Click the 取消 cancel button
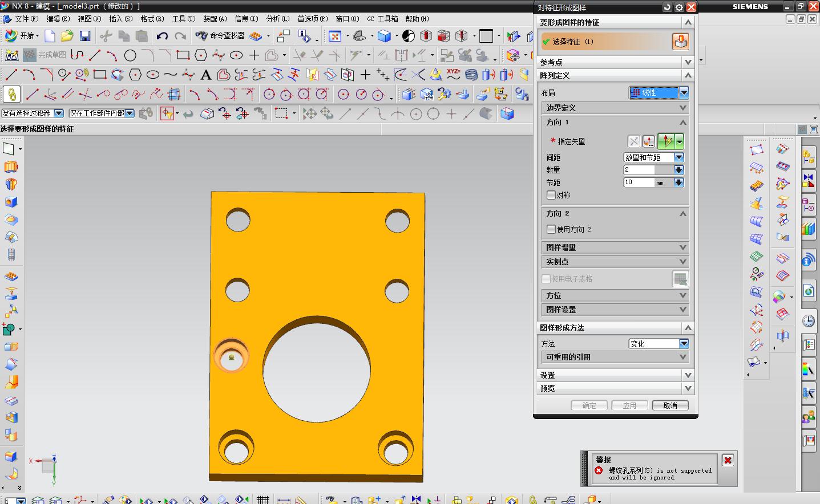820x504 pixels. point(670,405)
